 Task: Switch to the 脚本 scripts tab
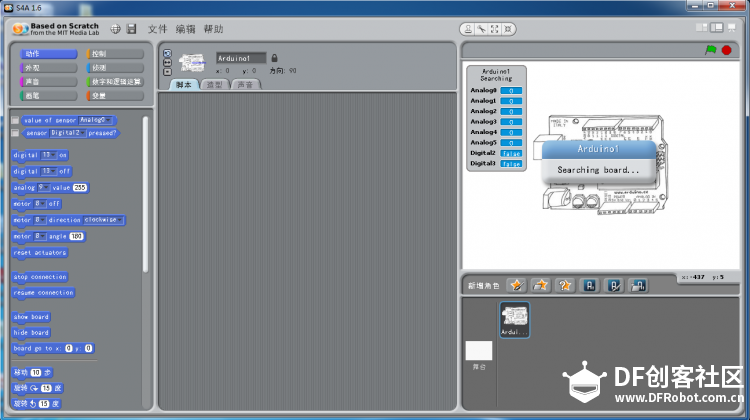pyautogui.click(x=184, y=85)
